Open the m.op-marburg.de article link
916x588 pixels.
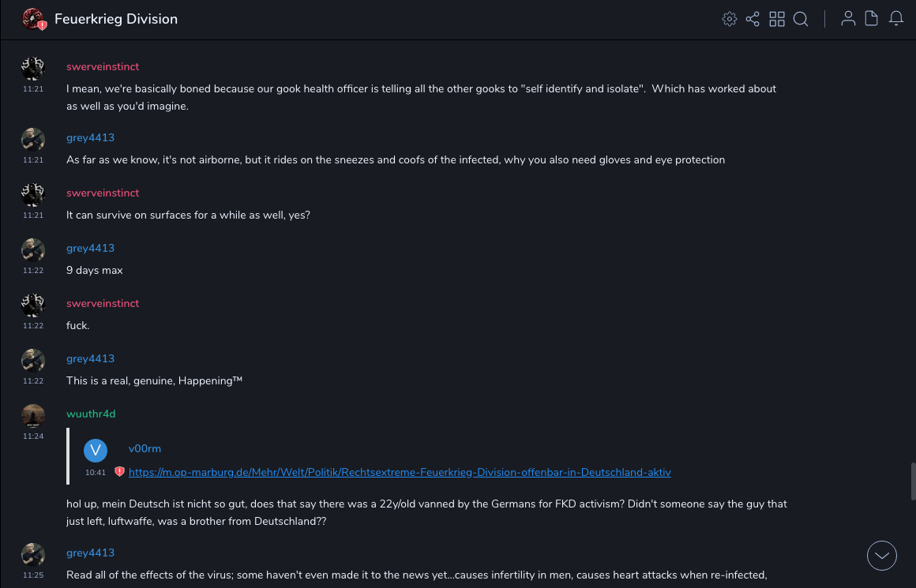pos(400,472)
